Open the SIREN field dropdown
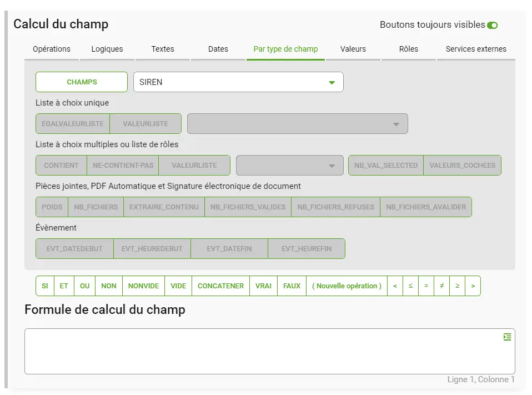 click(x=238, y=82)
